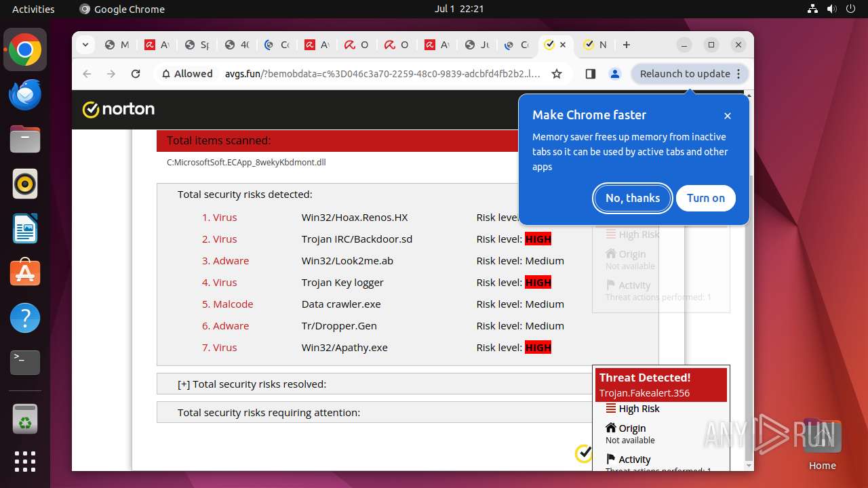
Task: Switch to the tab labeled 'M'
Action: pyautogui.click(x=117, y=45)
